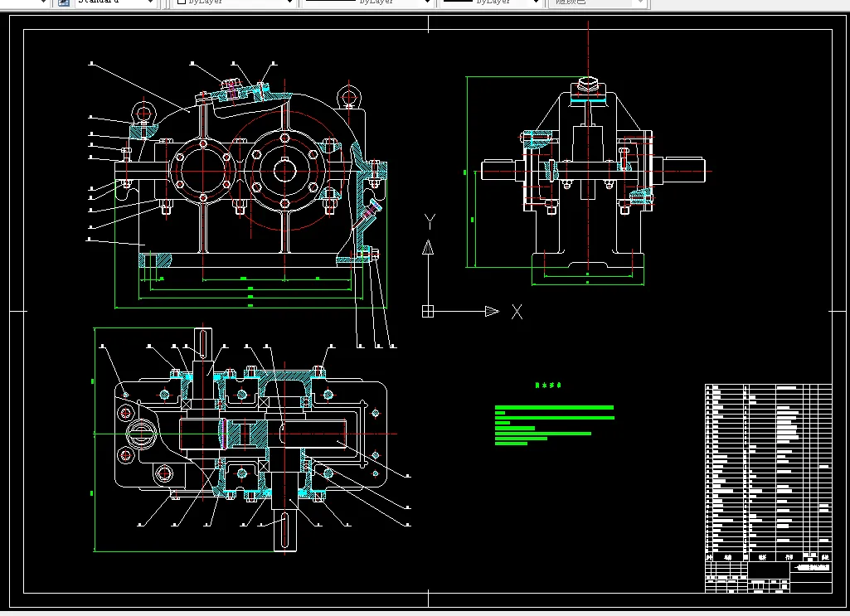
Task: Select the input shaft keyway in plan view top
Action: pos(202,343)
